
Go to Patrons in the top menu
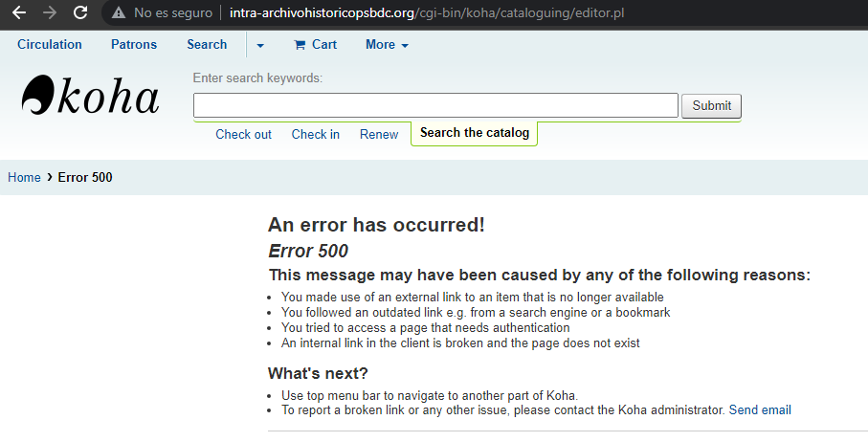tap(134, 45)
